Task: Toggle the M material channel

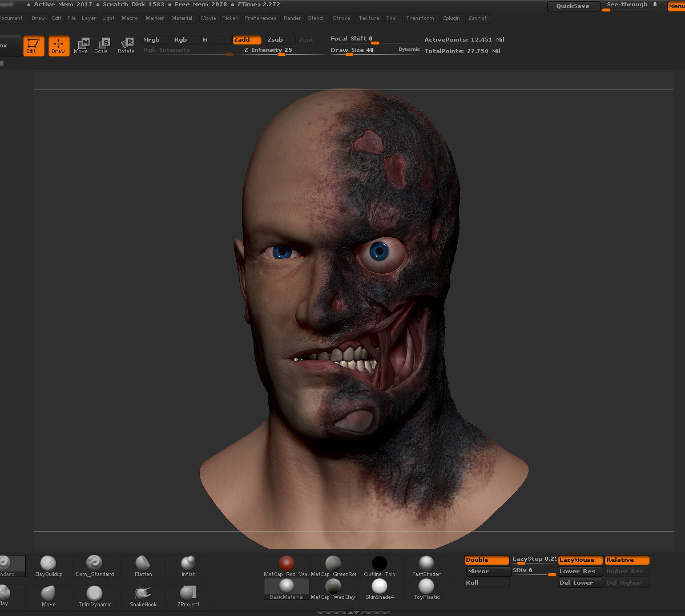Action: [215, 40]
